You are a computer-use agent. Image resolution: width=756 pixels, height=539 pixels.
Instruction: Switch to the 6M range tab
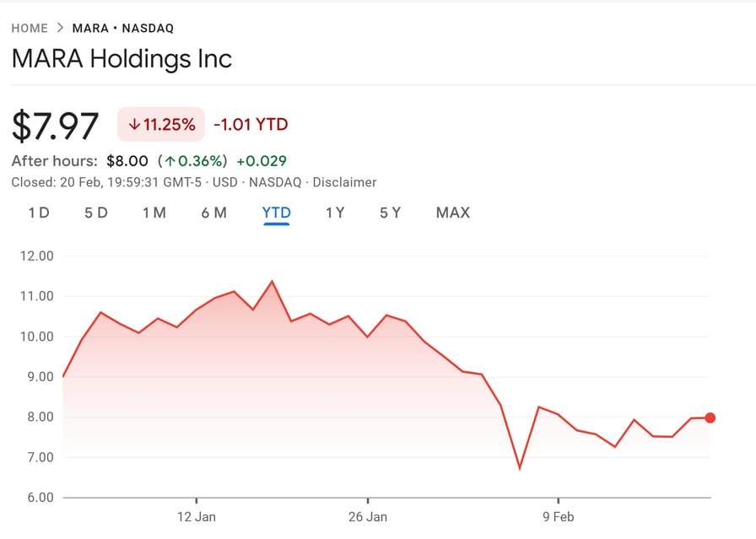[213, 213]
